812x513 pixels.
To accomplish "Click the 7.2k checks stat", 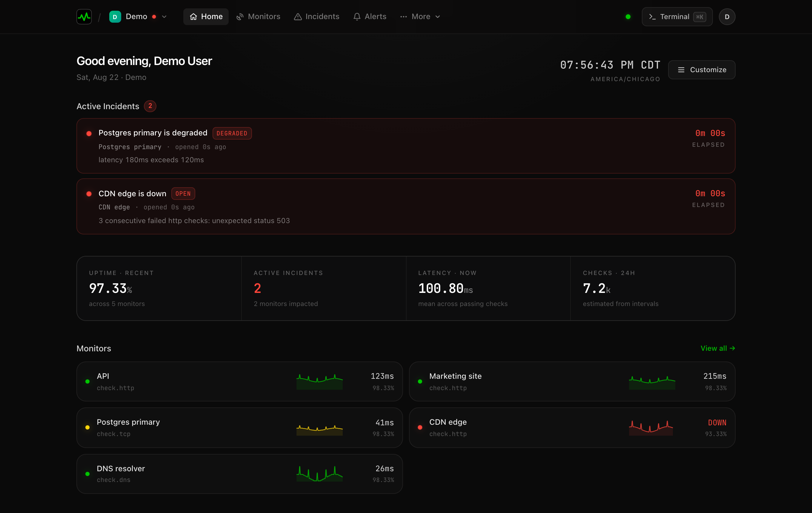I will (x=596, y=288).
